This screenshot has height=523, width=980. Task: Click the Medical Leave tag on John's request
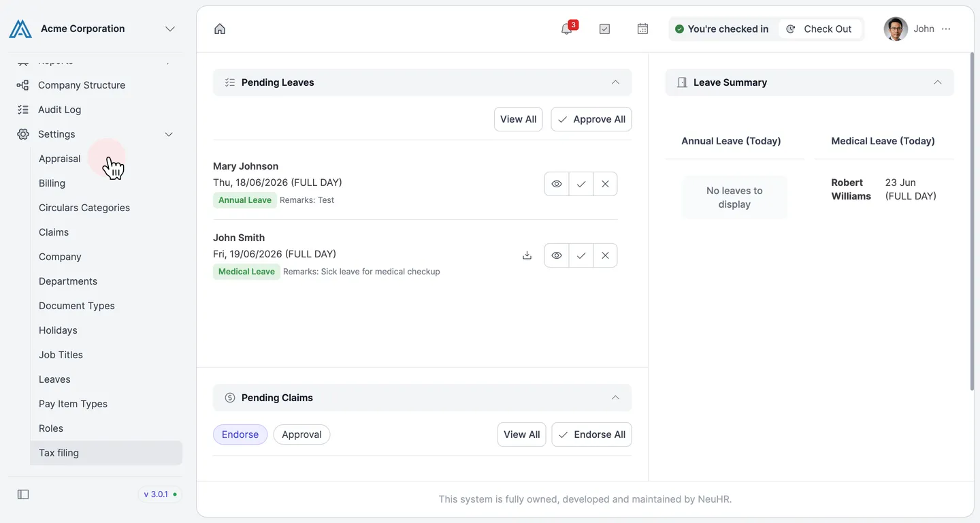point(246,272)
